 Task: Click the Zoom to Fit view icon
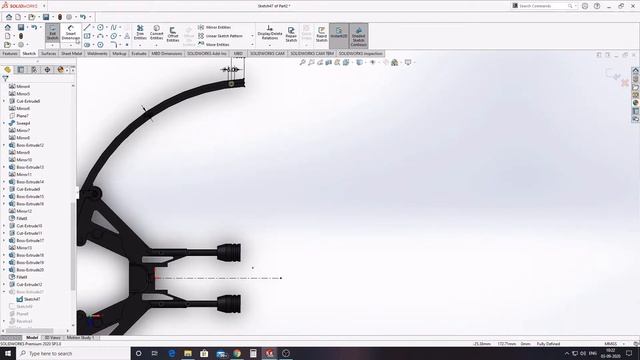(x=302, y=62)
